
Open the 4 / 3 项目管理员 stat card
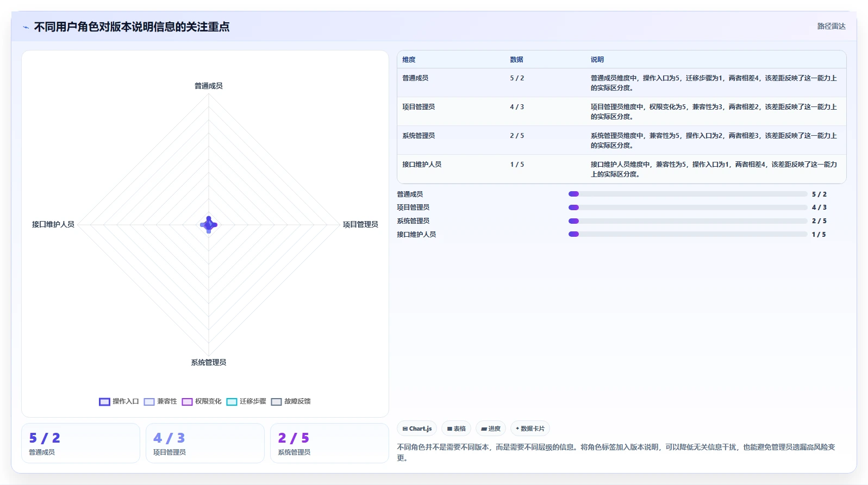205,443
